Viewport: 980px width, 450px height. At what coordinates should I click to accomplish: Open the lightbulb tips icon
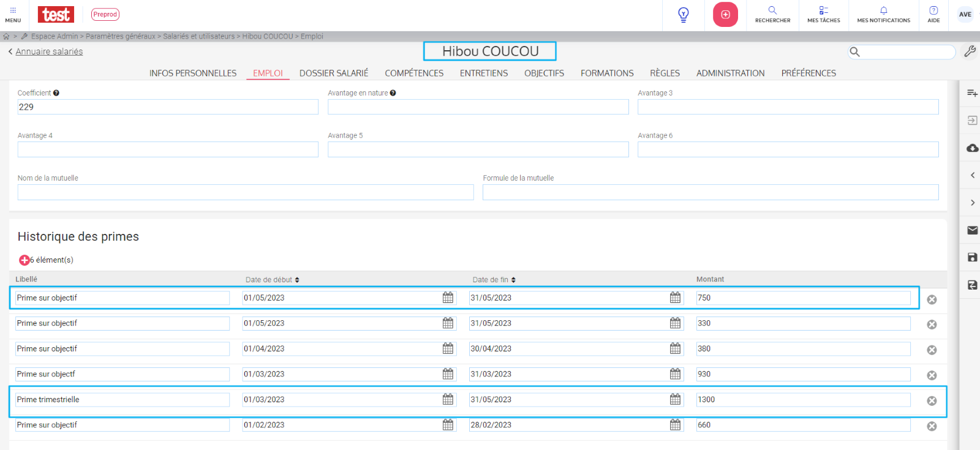(684, 15)
